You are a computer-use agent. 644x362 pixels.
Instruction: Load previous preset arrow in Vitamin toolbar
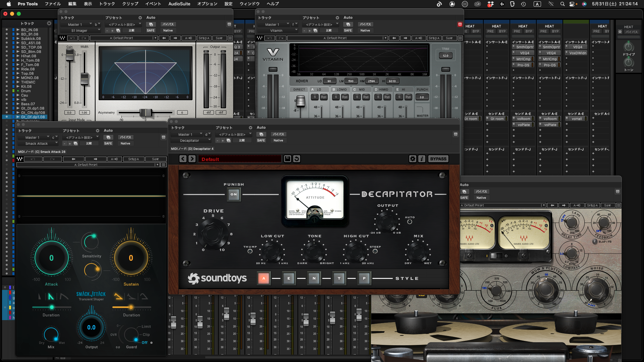[394, 38]
